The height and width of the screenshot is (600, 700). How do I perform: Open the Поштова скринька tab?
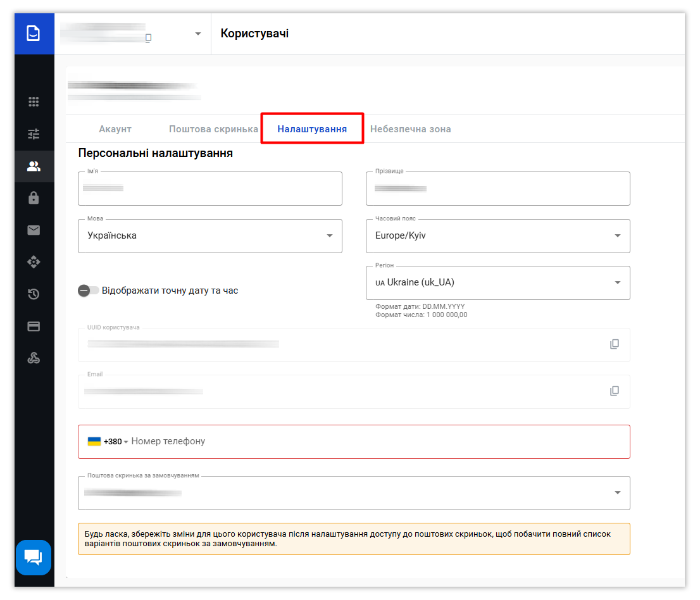[213, 129]
